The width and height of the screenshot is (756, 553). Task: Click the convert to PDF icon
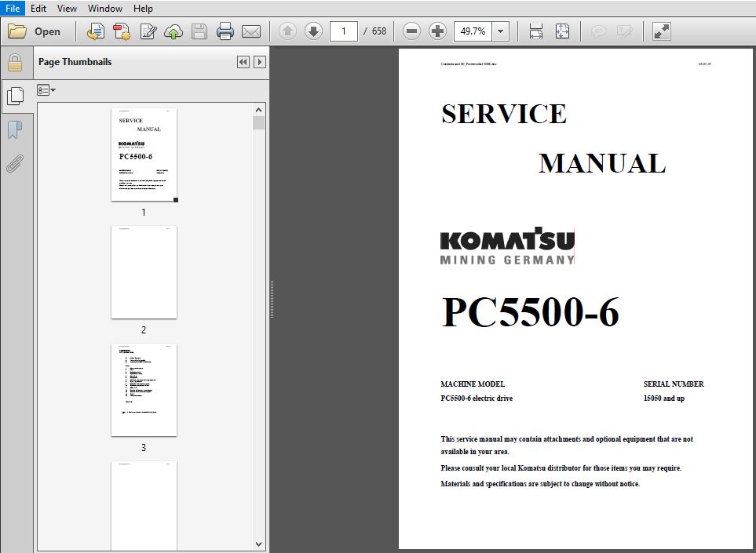click(x=96, y=31)
